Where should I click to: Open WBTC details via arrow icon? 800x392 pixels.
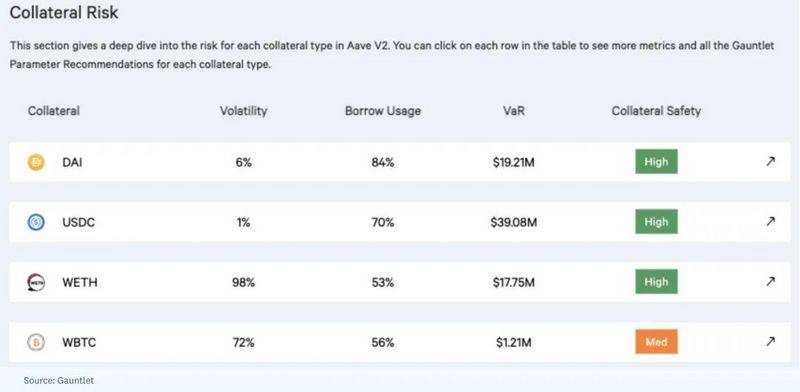click(770, 341)
